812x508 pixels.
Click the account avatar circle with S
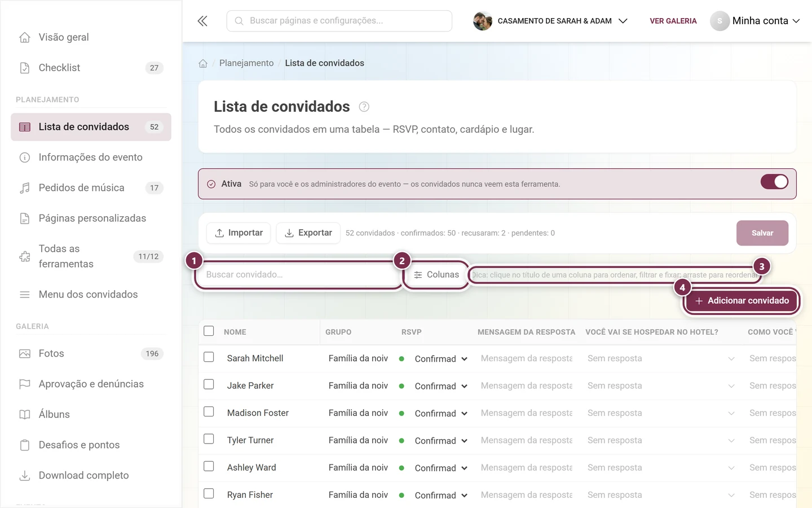pos(720,21)
